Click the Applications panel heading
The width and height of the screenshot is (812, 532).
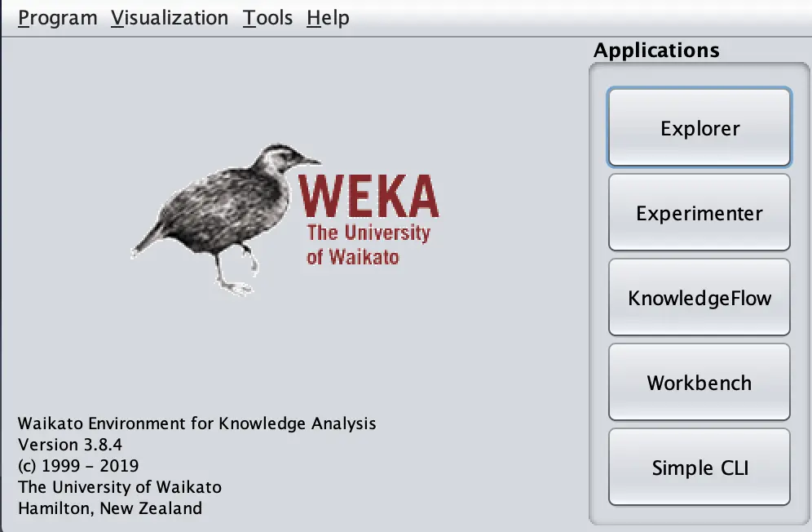click(656, 51)
